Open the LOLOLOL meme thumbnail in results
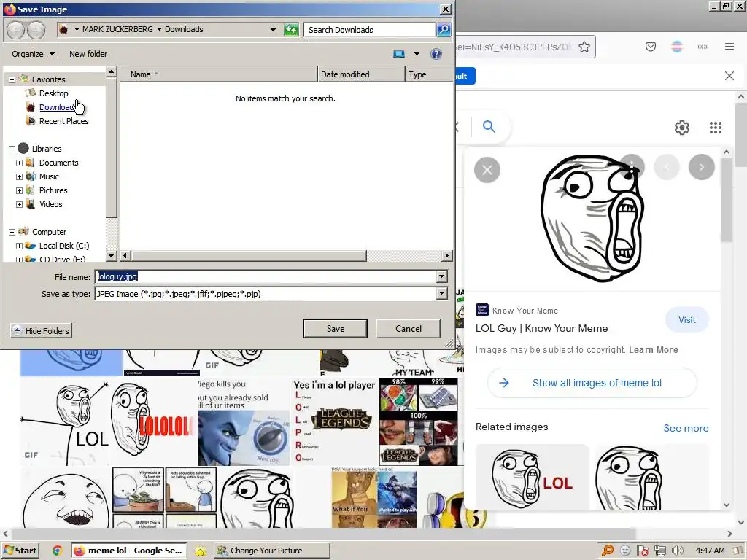747x560 pixels. (153, 422)
